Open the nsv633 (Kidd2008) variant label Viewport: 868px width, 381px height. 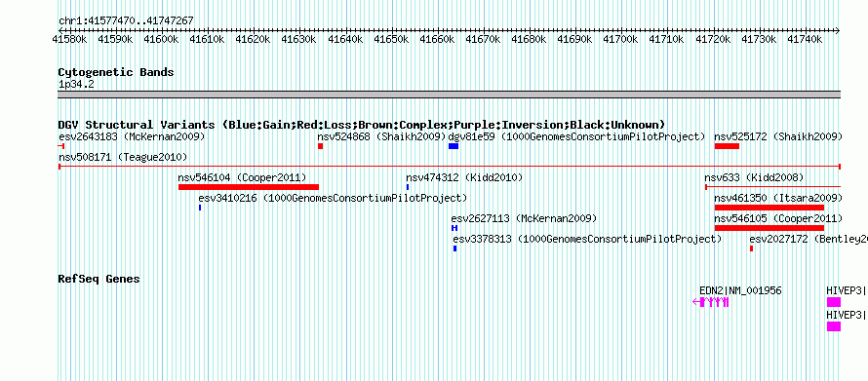754,177
